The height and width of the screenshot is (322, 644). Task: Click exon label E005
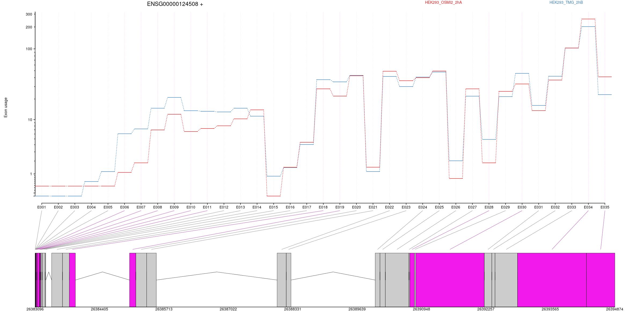pos(108,207)
